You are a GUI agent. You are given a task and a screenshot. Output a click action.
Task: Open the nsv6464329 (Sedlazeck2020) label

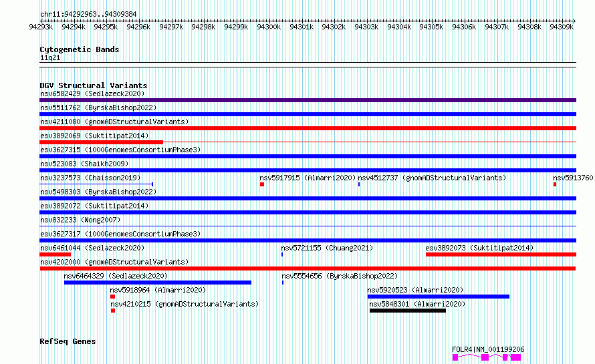pyautogui.click(x=116, y=276)
